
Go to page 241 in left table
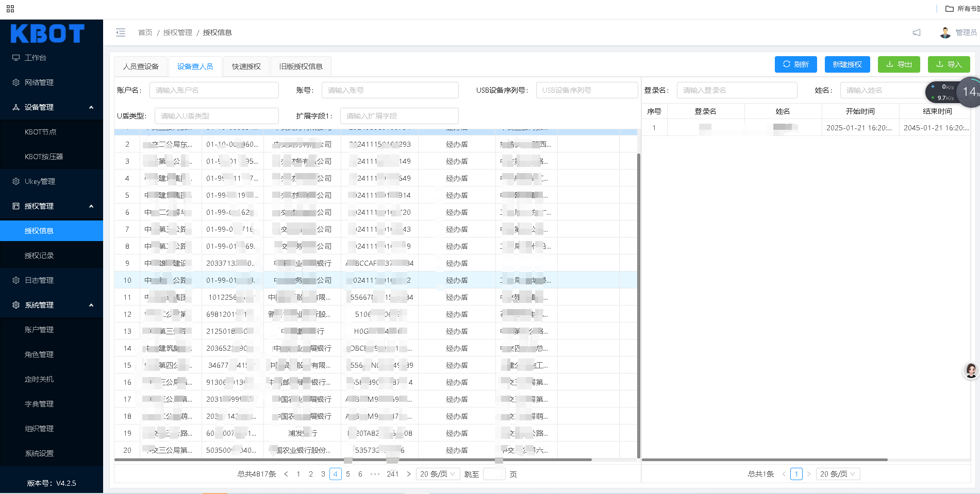coord(393,474)
